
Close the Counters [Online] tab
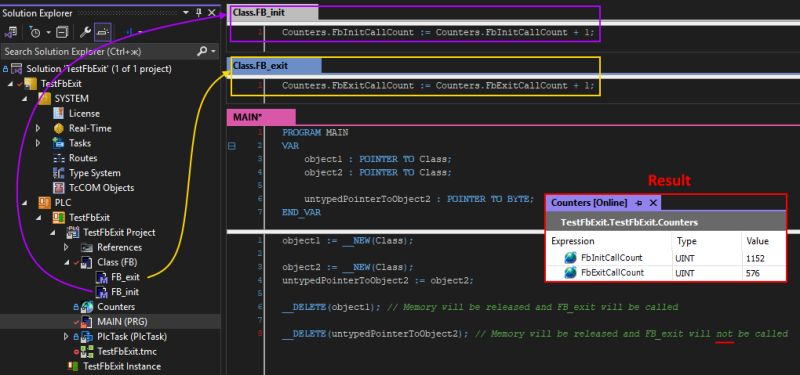pos(653,203)
